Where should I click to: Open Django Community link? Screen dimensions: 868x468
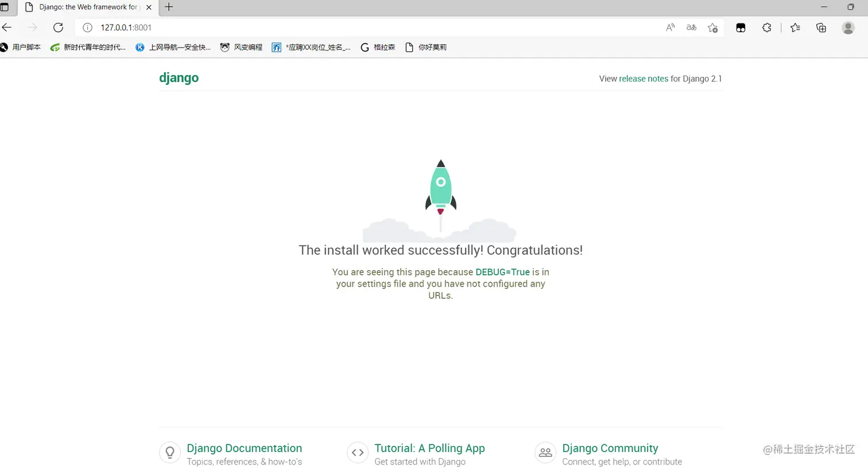point(610,448)
